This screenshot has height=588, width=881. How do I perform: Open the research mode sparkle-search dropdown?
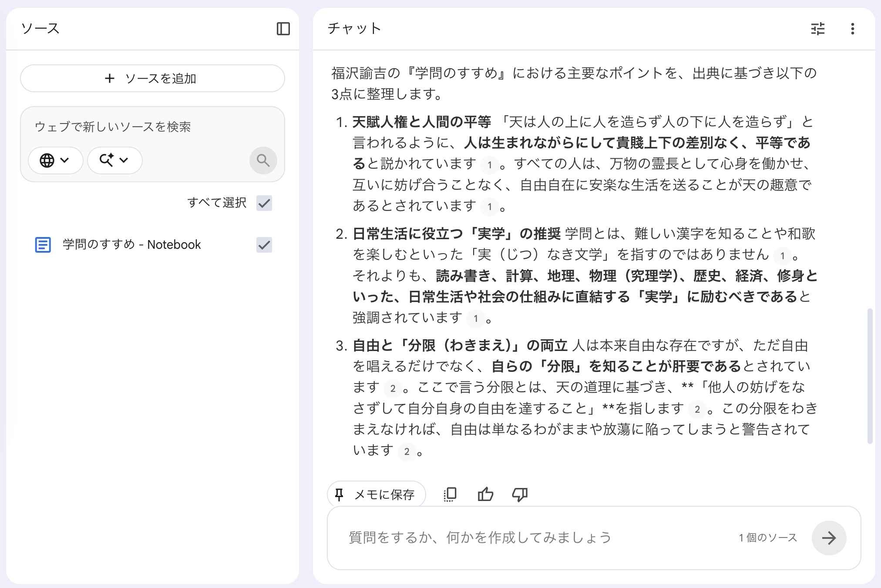114,160
